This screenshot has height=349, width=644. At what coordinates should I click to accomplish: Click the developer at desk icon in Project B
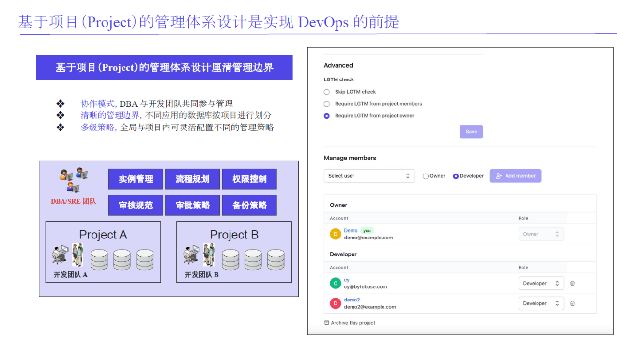(x=191, y=254)
